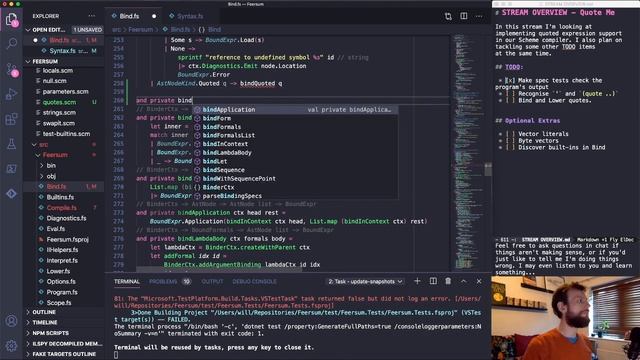Maximize the panel with chevron up icon
The height and width of the screenshot is (360, 640).
[464, 281]
